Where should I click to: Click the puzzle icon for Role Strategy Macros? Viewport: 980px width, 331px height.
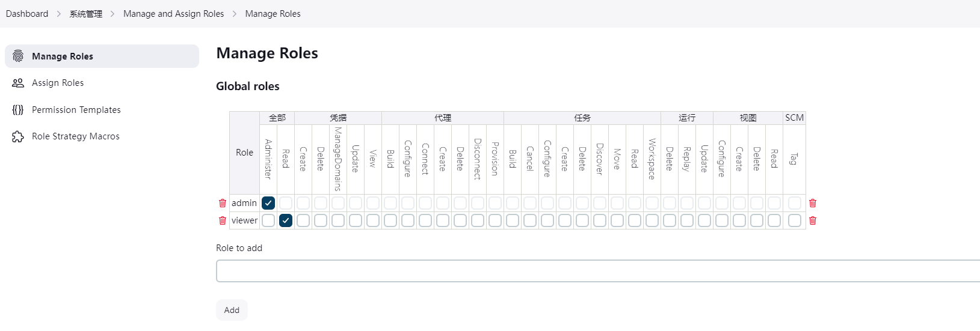point(18,136)
